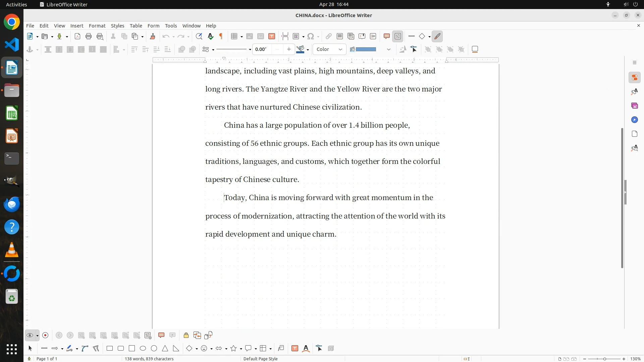Click the word count status text
The image size is (644, 362).
coord(149,359)
